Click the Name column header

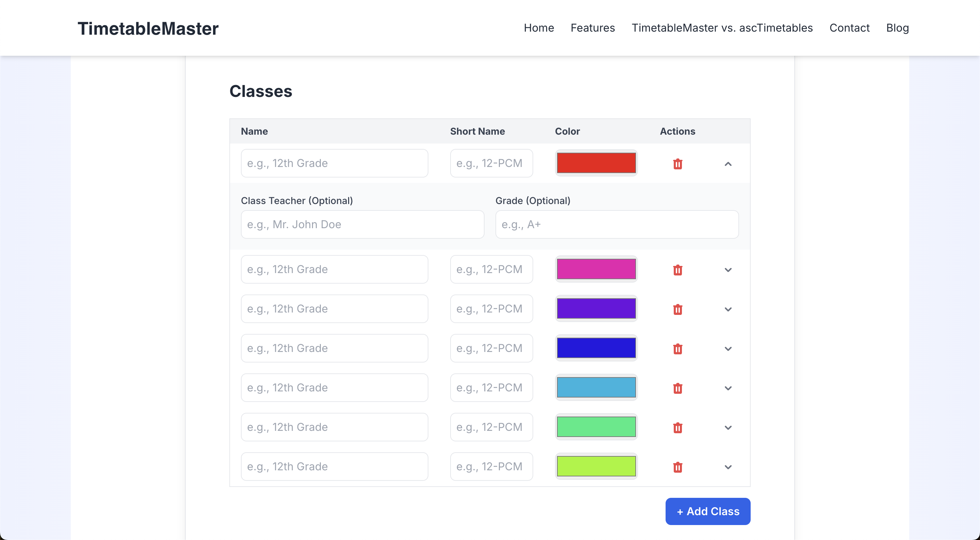255,131
